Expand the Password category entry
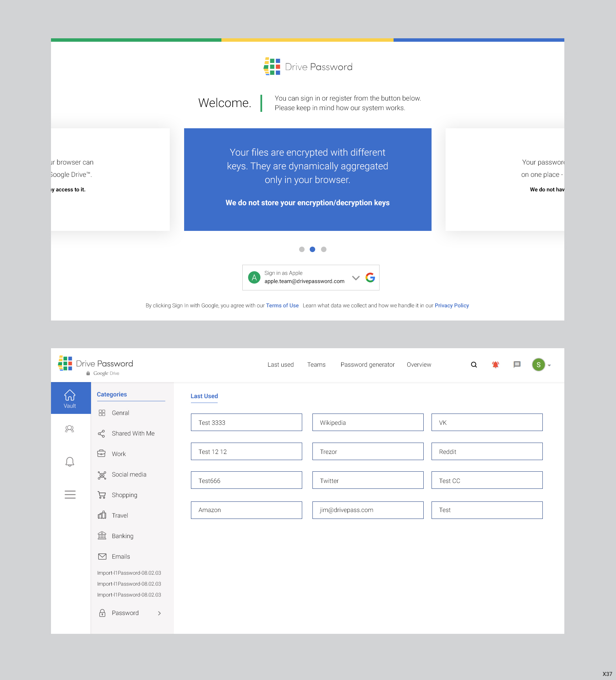Screen dimensions: 616x680 [x=159, y=613]
